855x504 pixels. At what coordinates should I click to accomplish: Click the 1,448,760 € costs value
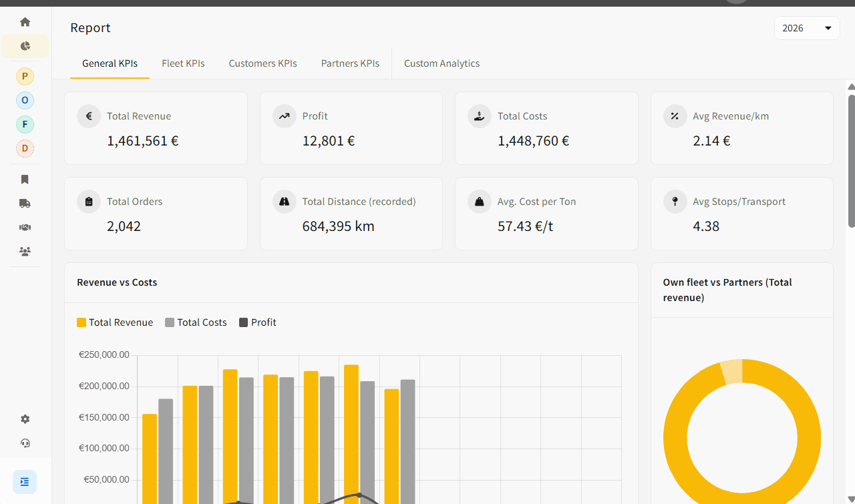click(x=533, y=141)
